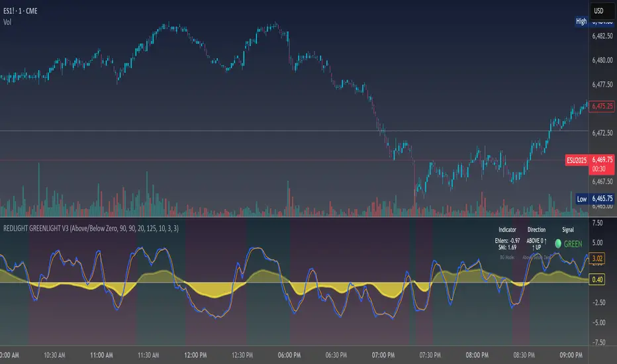Click the 06:00 PM time axis label
This screenshot has height=364, width=617.
(x=289, y=355)
